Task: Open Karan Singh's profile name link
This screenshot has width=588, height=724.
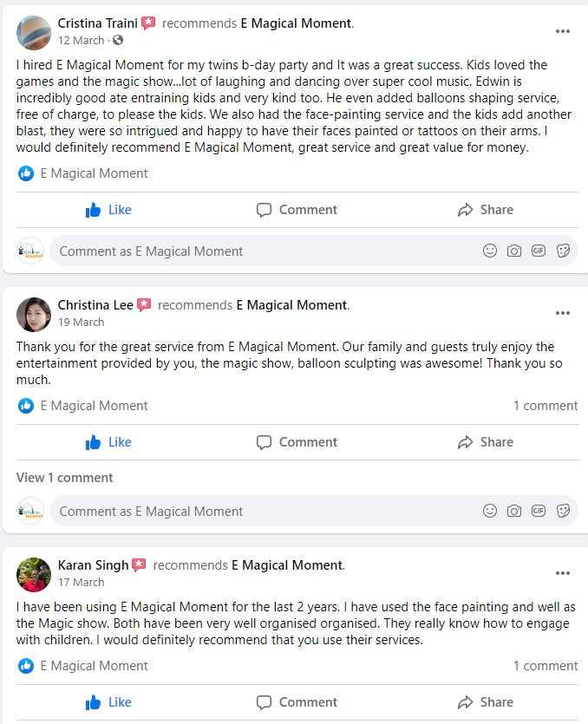Action: click(x=93, y=564)
